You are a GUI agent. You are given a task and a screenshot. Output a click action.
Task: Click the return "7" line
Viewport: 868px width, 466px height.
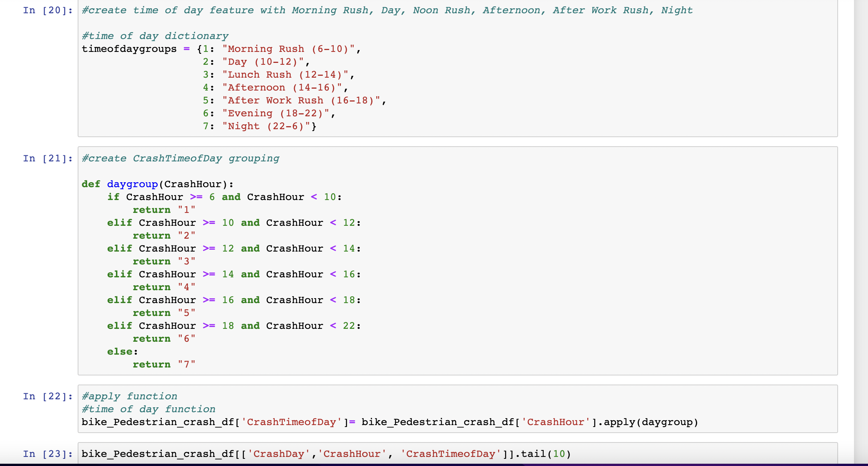pos(164,364)
